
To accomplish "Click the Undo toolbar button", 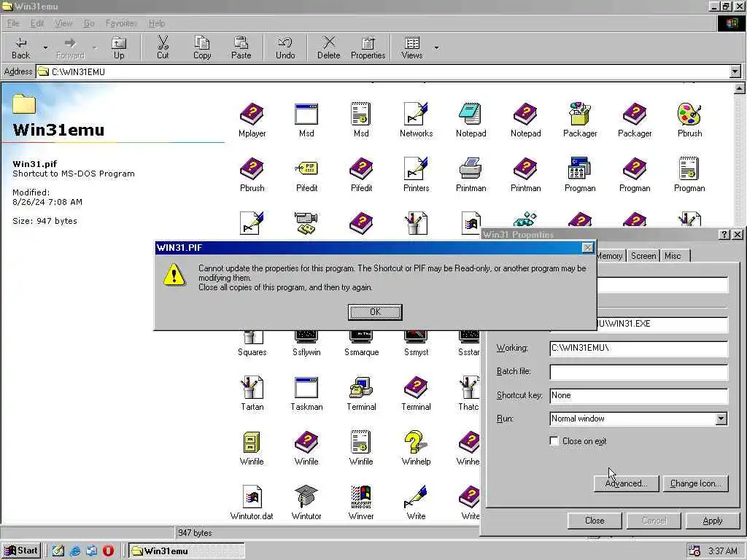I will click(285, 47).
